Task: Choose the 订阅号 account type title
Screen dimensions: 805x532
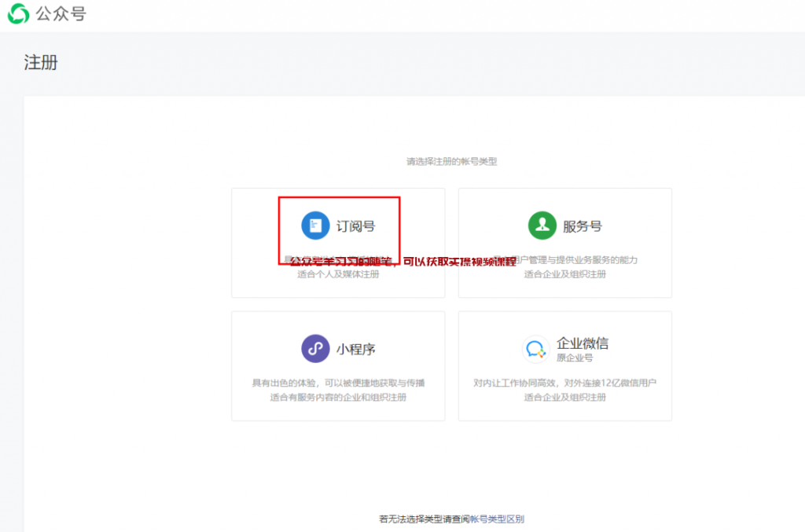Action: [x=356, y=226]
